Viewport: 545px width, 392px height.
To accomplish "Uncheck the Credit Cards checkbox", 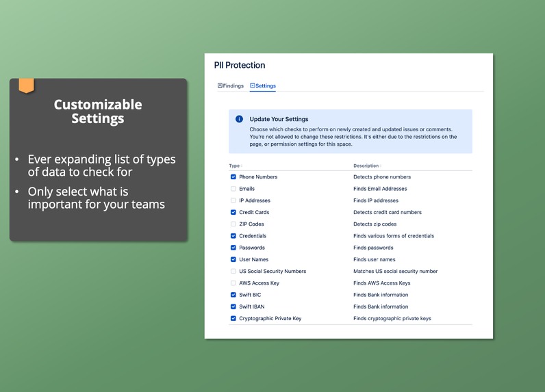I will point(233,212).
